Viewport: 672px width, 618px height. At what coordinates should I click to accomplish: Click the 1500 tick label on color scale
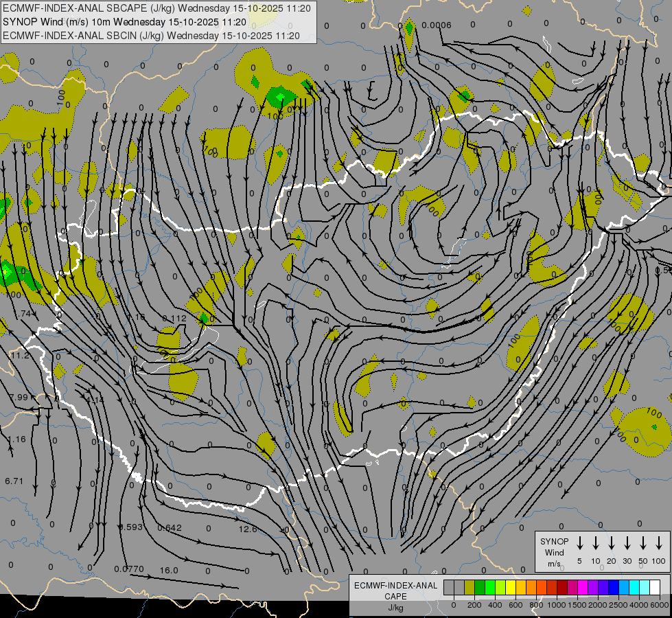577,605
